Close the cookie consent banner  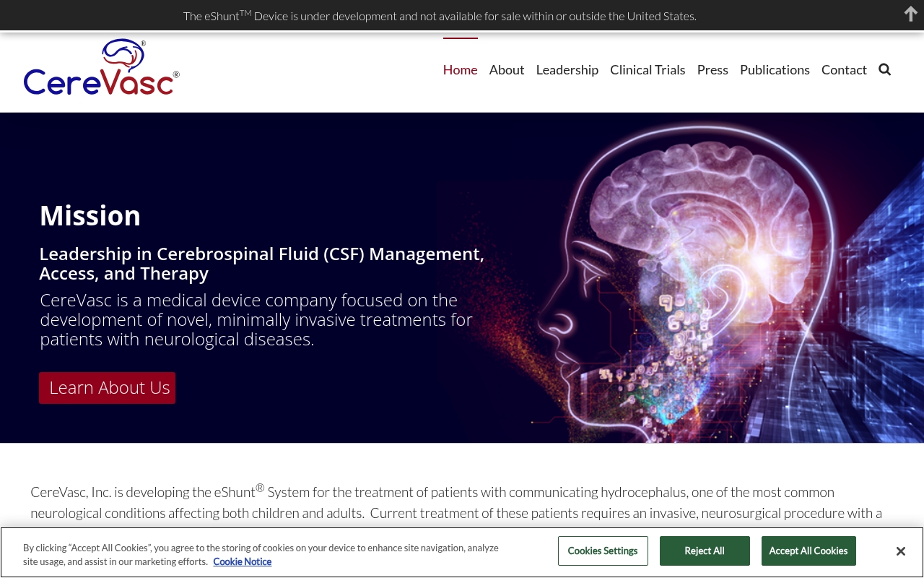pyautogui.click(x=901, y=551)
